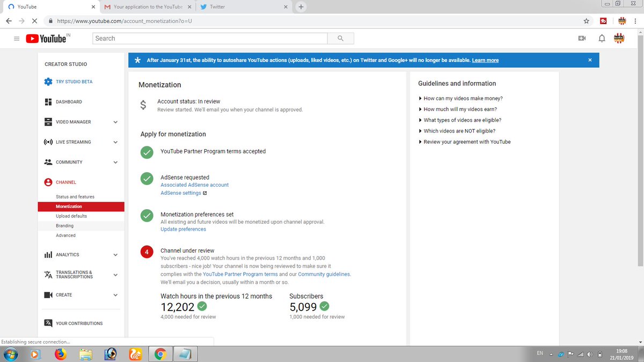Open the volume control in system tray

[x=589, y=354]
